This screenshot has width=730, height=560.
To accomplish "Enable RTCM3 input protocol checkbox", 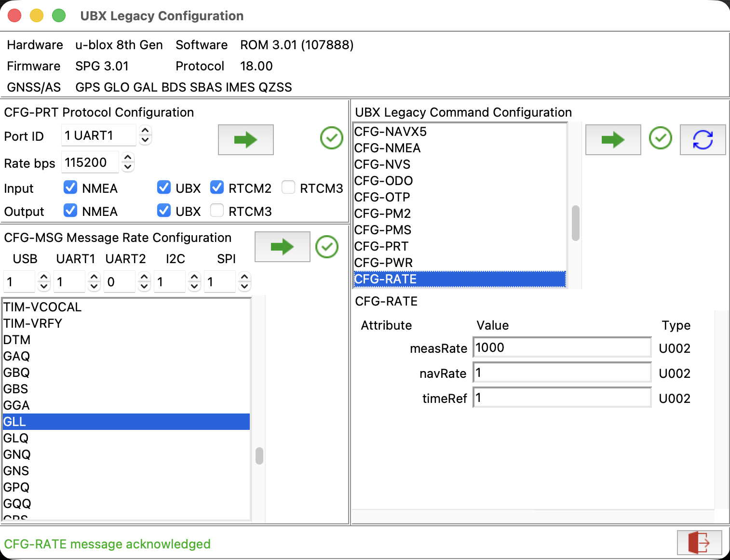I will click(x=288, y=187).
